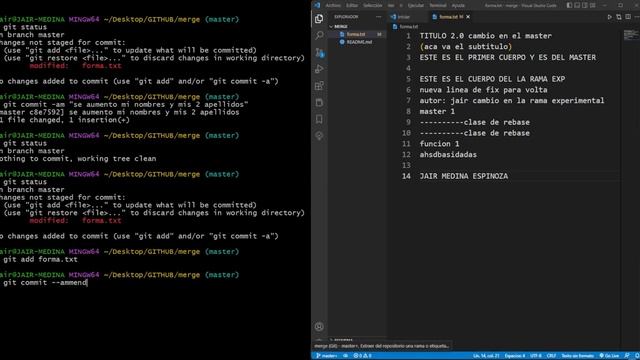Screen dimensions: 640x360
Task: Open Source Control view in activity bar
Action: coord(319,52)
